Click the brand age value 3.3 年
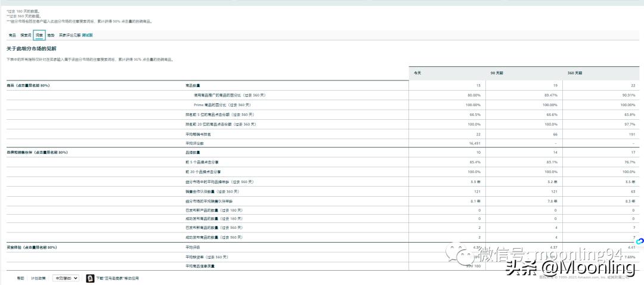Viewport: 644px width, 285px height. coord(476,182)
